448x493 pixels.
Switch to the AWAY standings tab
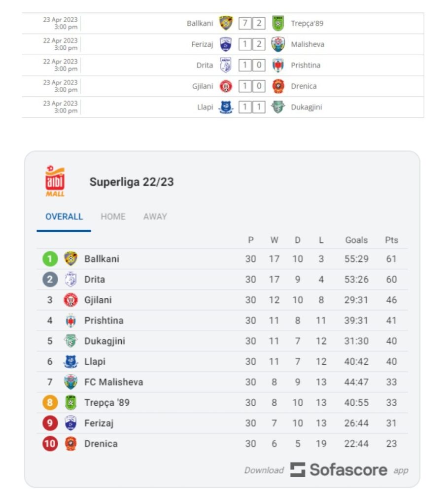155,216
